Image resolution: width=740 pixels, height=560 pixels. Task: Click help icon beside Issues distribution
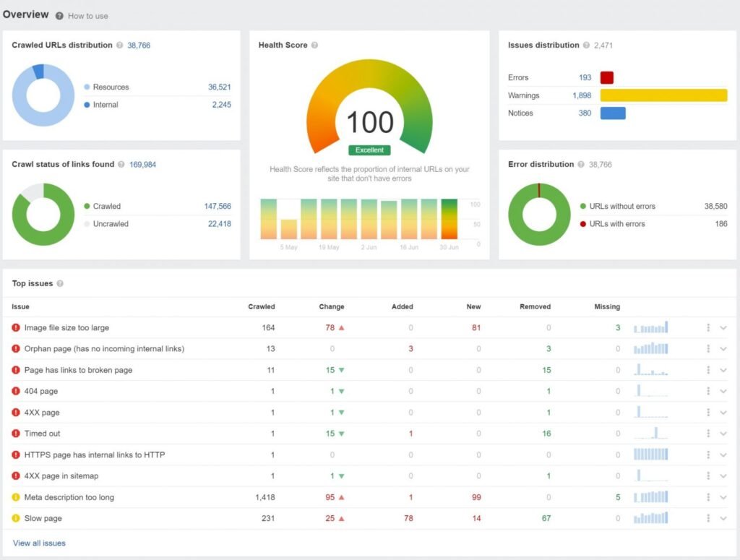(586, 46)
